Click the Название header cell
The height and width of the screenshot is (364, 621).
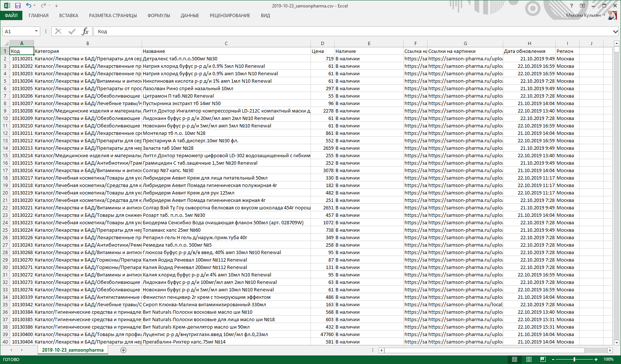click(x=226, y=51)
